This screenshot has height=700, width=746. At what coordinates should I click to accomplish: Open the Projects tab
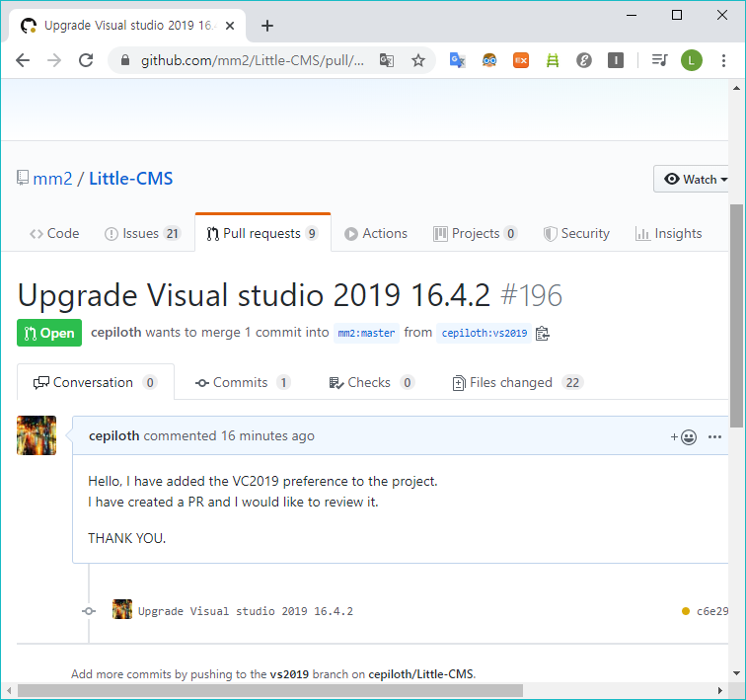tap(476, 234)
